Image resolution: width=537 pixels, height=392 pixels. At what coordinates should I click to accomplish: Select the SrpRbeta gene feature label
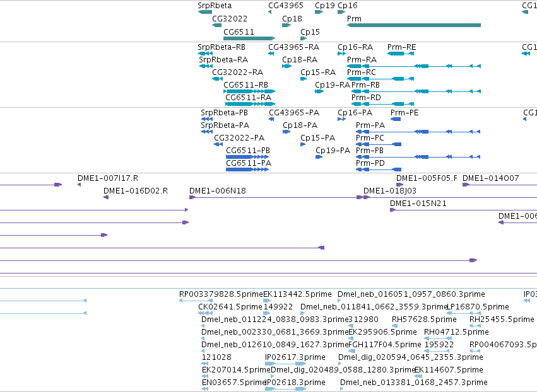215,6
